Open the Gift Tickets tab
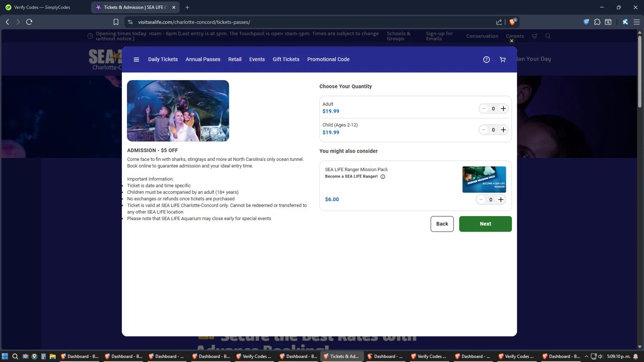Screen dimensions: 644x362 tap(286, 60)
